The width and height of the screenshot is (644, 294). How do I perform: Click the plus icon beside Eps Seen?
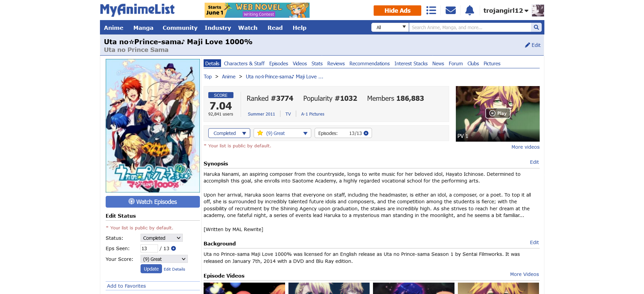pyautogui.click(x=173, y=248)
